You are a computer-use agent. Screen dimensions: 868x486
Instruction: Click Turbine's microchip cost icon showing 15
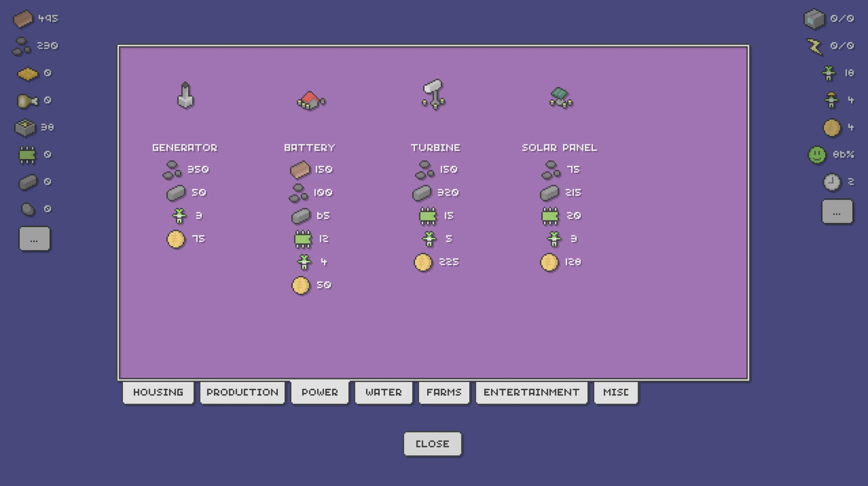coord(428,216)
